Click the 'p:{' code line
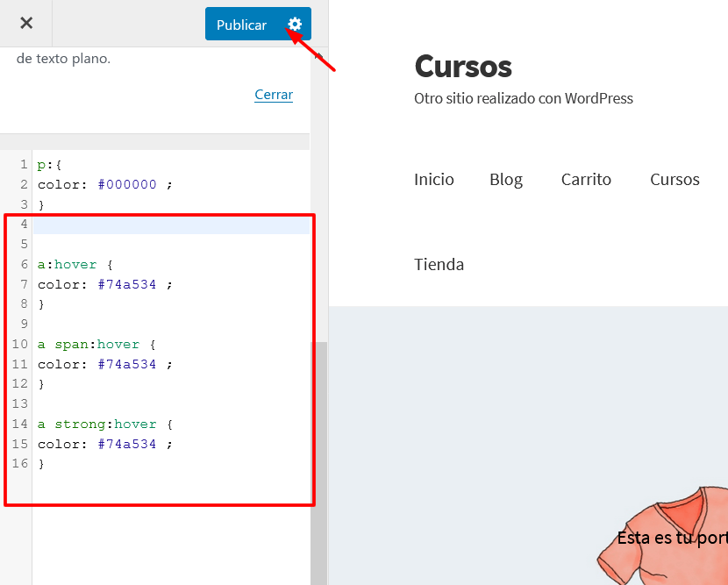 coord(49,165)
